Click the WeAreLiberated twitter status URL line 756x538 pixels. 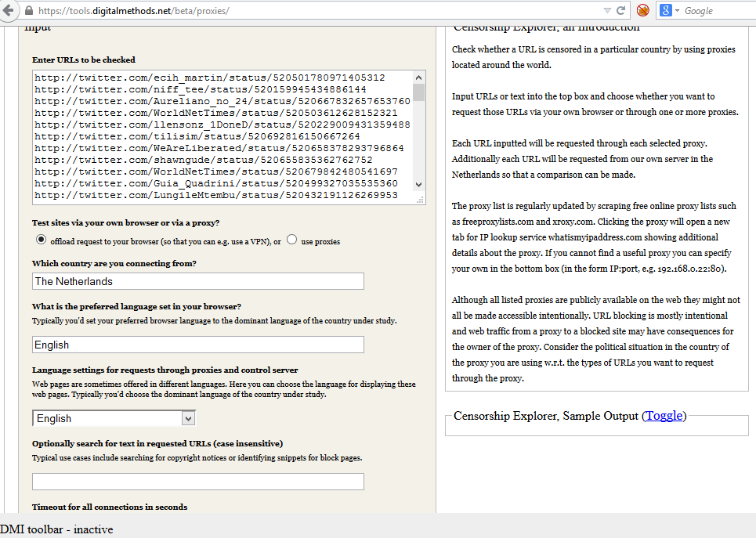coord(219,148)
